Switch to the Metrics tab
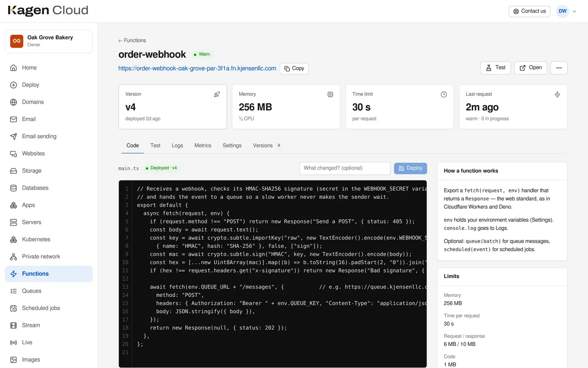The width and height of the screenshot is (588, 368). click(203, 146)
